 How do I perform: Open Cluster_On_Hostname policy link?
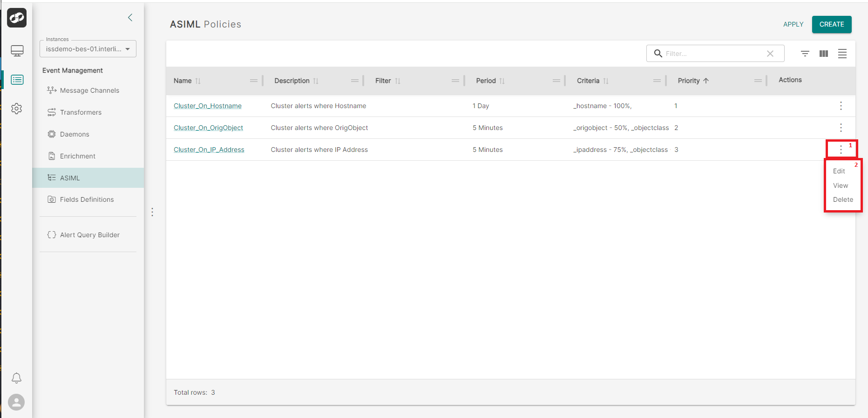208,106
